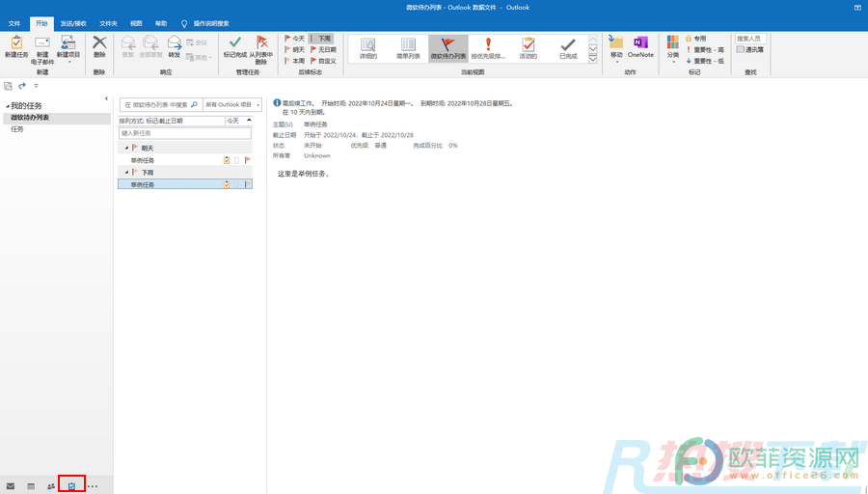Collapse the 我的任务 folder group
Image resolution: width=868 pixels, height=494 pixels.
(x=8, y=106)
